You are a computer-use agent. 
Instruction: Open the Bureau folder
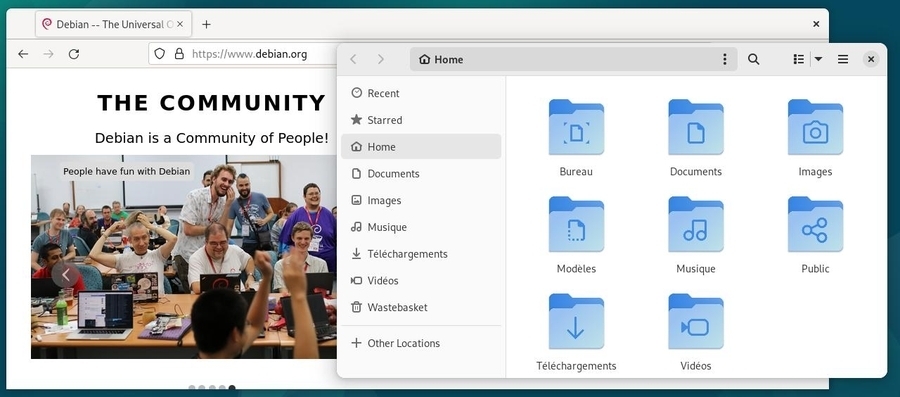(576, 127)
